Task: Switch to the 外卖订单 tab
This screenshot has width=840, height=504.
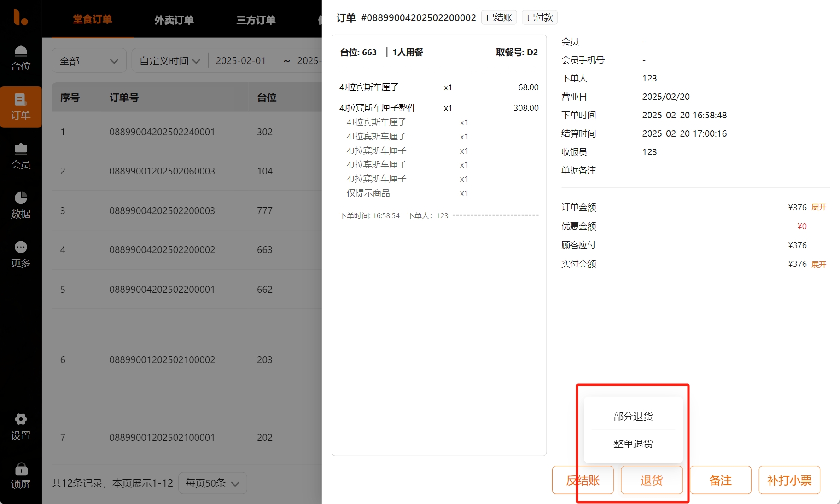Action: (174, 20)
